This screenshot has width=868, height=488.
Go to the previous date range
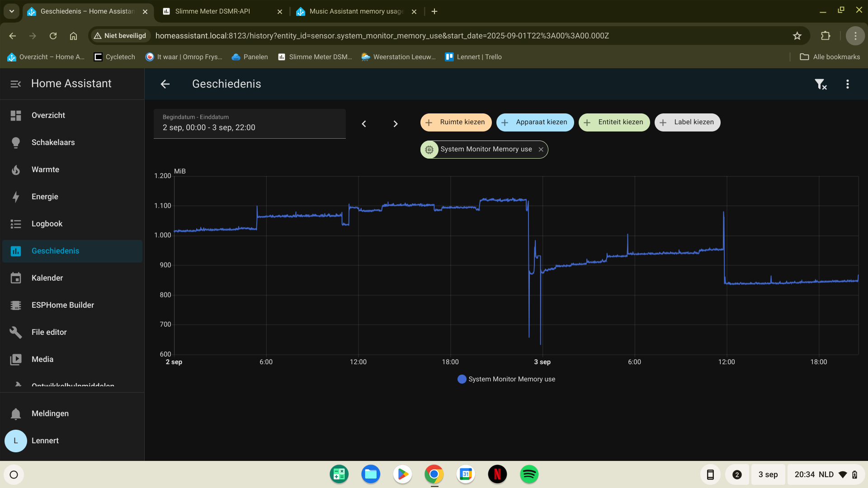[x=364, y=124]
